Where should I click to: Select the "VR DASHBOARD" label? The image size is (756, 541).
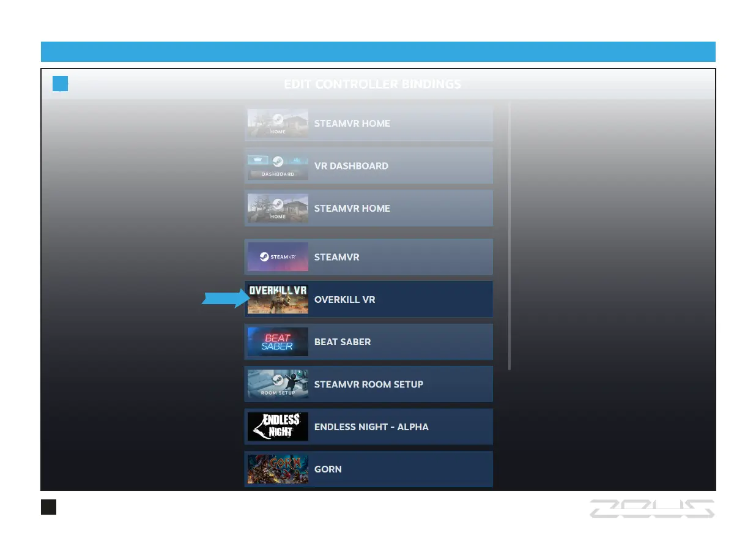coord(351,166)
